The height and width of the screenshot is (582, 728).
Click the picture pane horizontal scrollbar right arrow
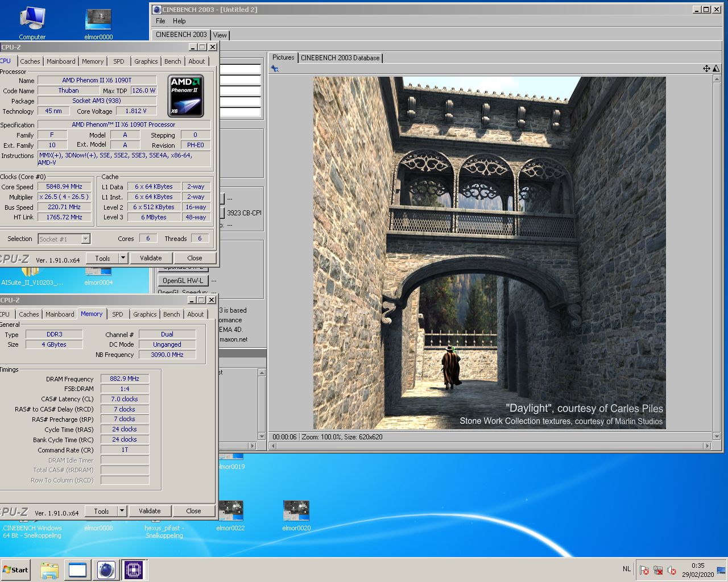click(x=708, y=446)
